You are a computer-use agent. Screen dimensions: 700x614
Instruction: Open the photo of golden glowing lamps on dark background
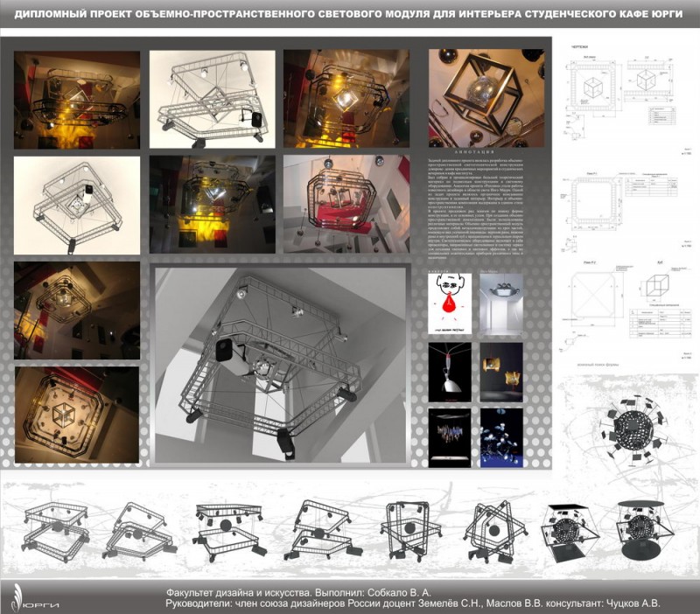coord(500,372)
